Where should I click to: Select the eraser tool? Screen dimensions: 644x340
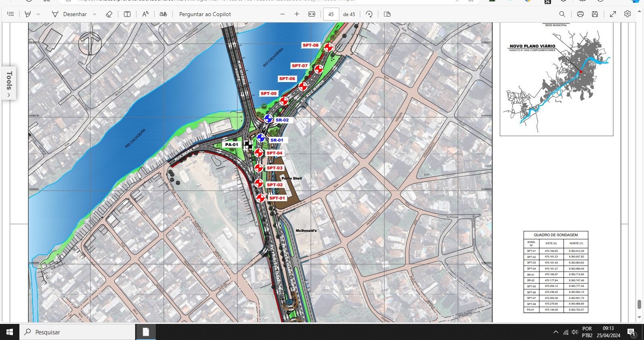(109, 14)
